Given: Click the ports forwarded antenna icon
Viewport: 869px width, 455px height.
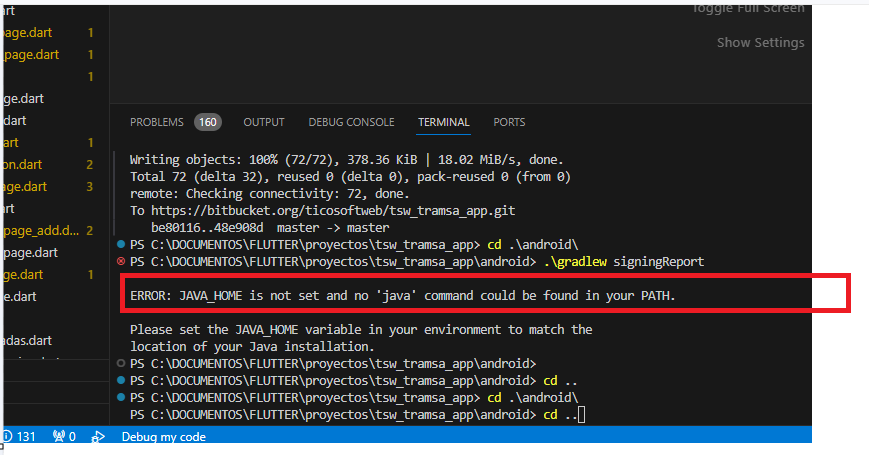Looking at the screenshot, I should pyautogui.click(x=59, y=437).
